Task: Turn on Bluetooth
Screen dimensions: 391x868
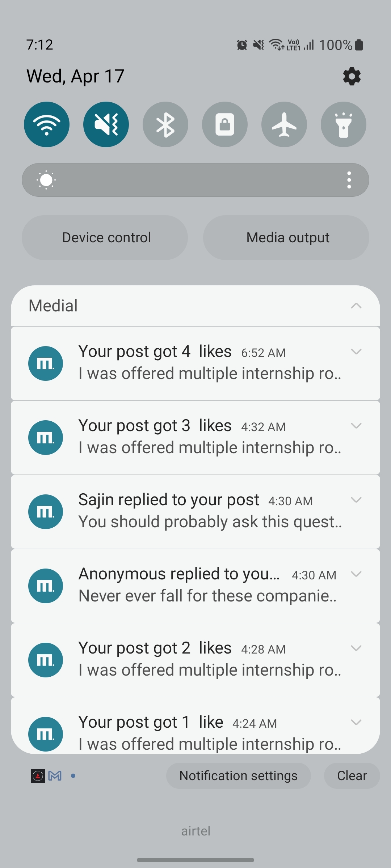Action: pos(165,124)
